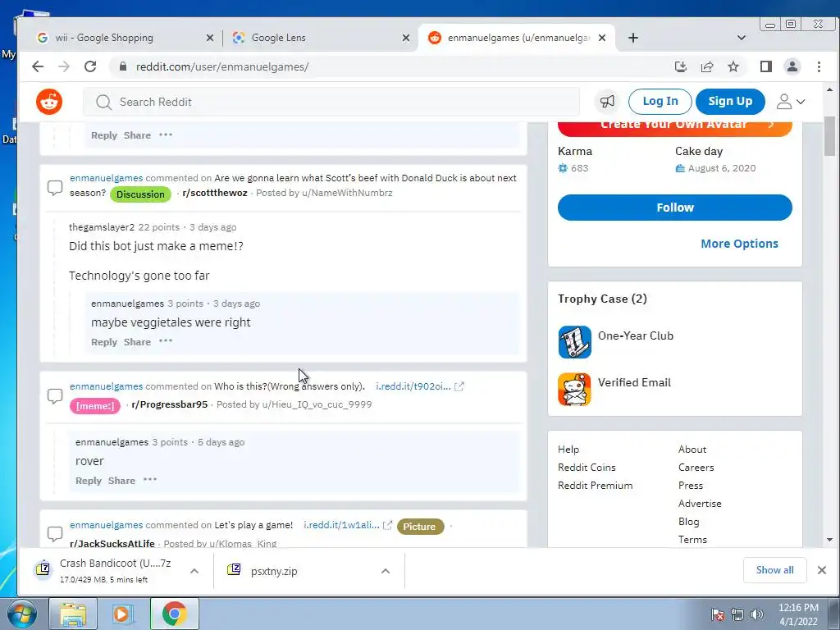Image resolution: width=840 pixels, height=630 pixels.
Task: Open more options on rover comment
Action: pyautogui.click(x=150, y=480)
